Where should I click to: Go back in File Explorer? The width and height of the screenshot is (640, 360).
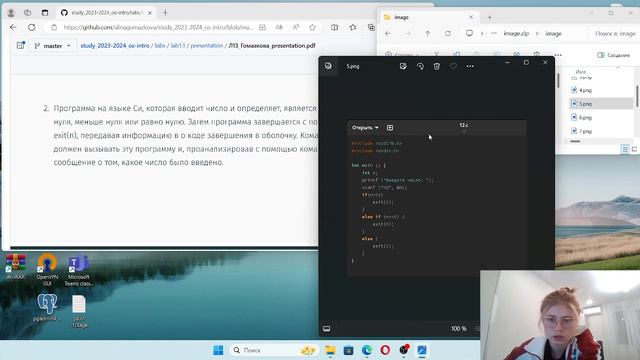click(x=388, y=33)
